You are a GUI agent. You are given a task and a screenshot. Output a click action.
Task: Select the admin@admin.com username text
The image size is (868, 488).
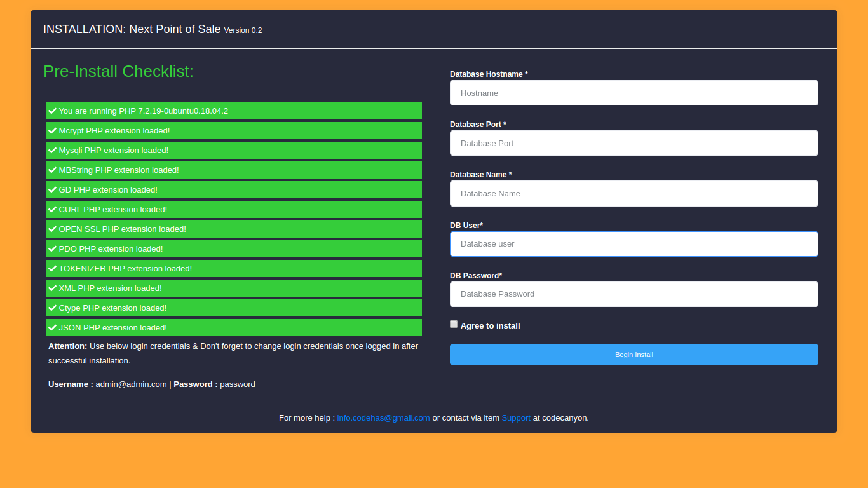point(131,384)
